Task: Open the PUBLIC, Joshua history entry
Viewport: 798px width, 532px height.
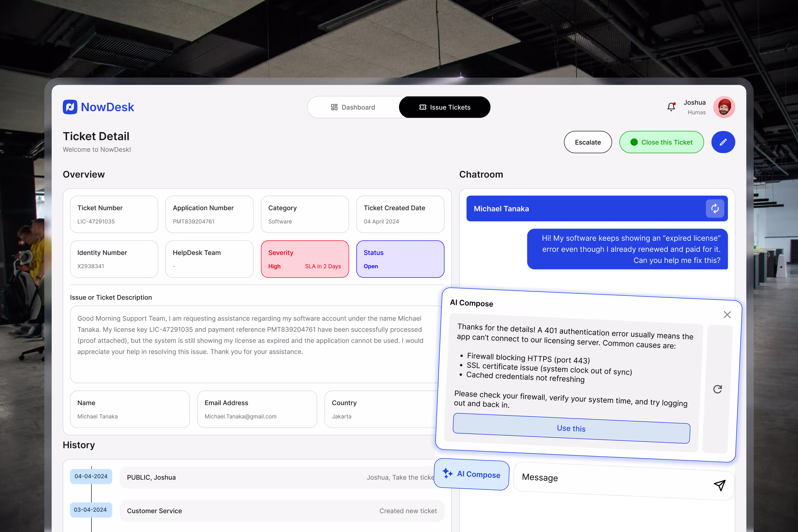Action: click(278, 477)
